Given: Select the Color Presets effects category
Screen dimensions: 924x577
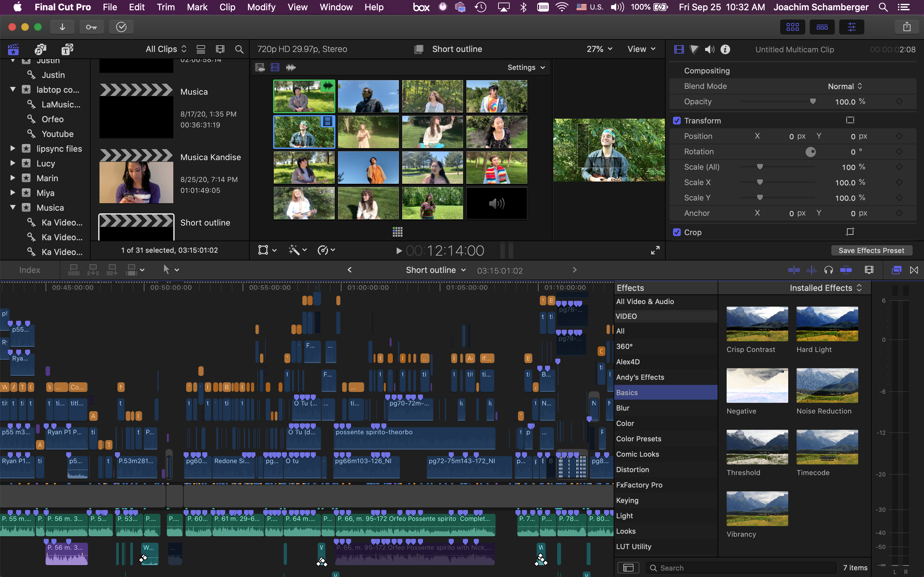Looking at the screenshot, I should [666, 438].
